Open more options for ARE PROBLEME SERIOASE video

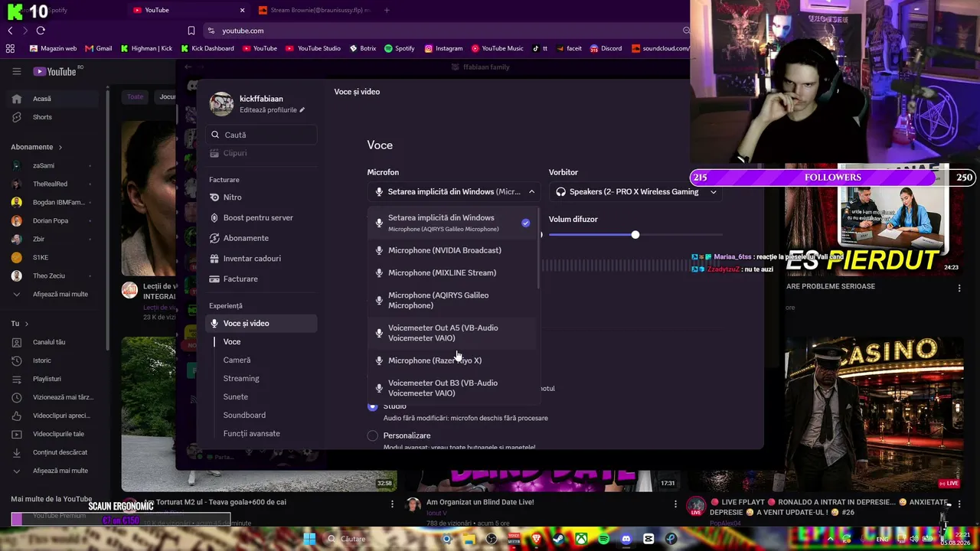pos(959,289)
